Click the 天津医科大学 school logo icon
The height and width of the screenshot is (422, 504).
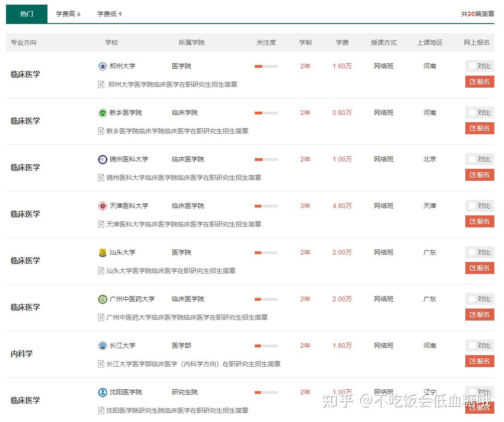(x=103, y=206)
